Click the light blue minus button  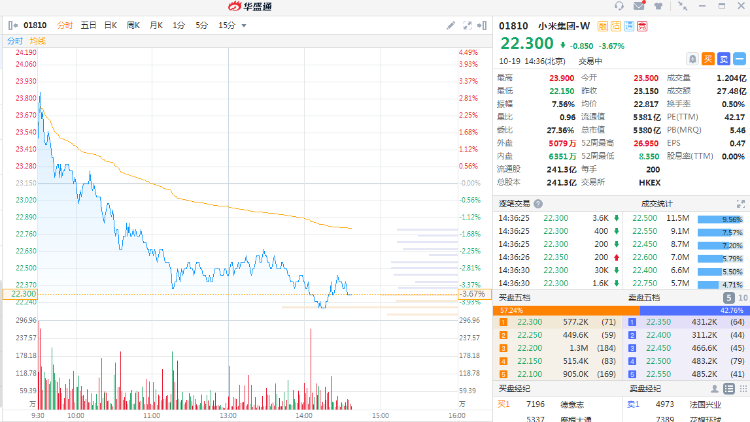[739, 59]
